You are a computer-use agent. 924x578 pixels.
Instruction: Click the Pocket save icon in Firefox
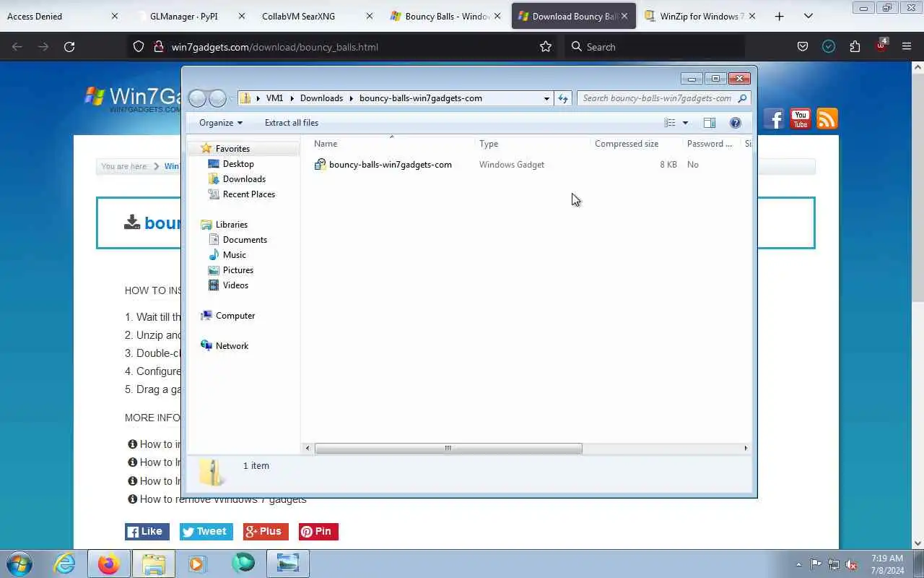point(802,47)
